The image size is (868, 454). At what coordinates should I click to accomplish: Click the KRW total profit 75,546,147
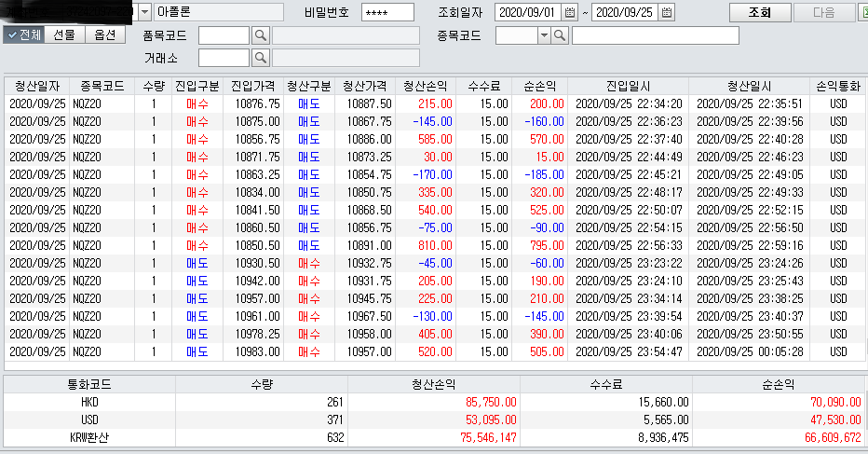click(488, 437)
